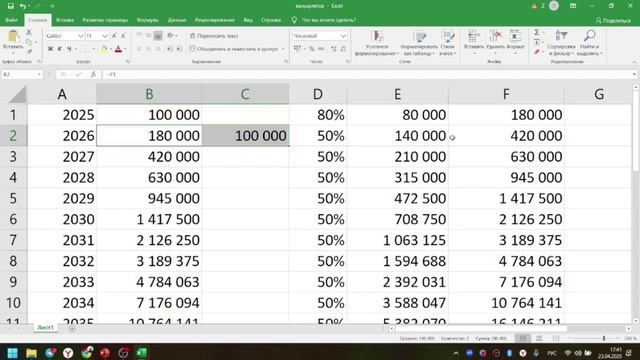Switch to the Formulas (Формулы) tab

click(147, 20)
